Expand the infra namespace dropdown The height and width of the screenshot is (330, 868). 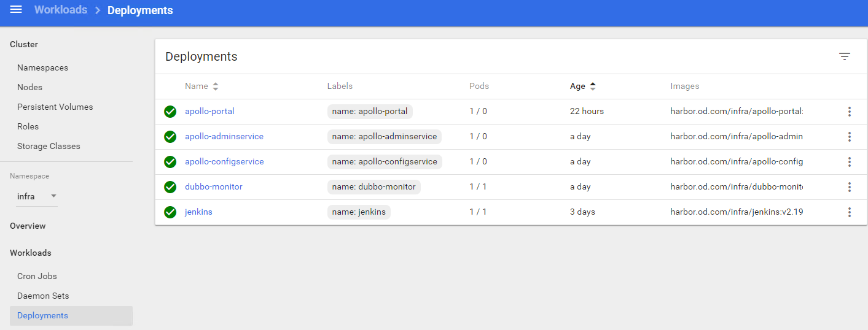(36, 196)
